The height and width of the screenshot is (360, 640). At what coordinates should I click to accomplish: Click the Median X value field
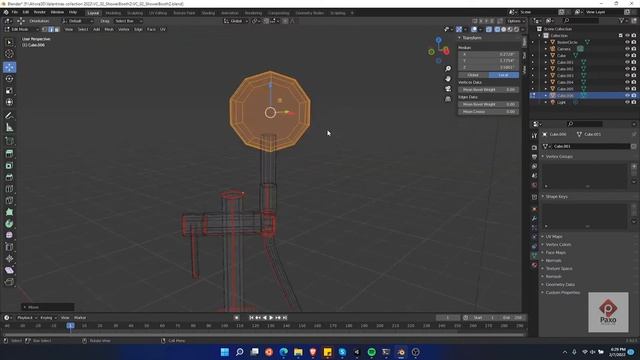(x=489, y=54)
